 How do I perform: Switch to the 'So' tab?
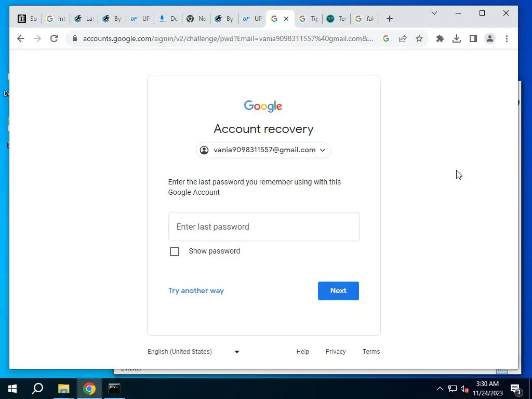click(27, 19)
